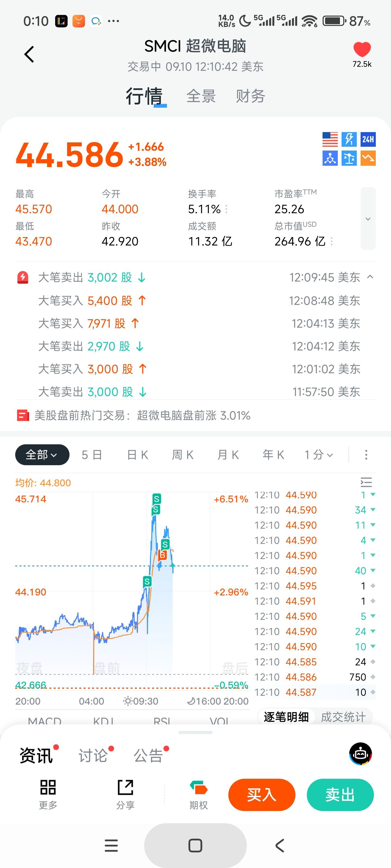Open the chart three-dot options menu
The height and width of the screenshot is (868, 391).
click(x=366, y=455)
